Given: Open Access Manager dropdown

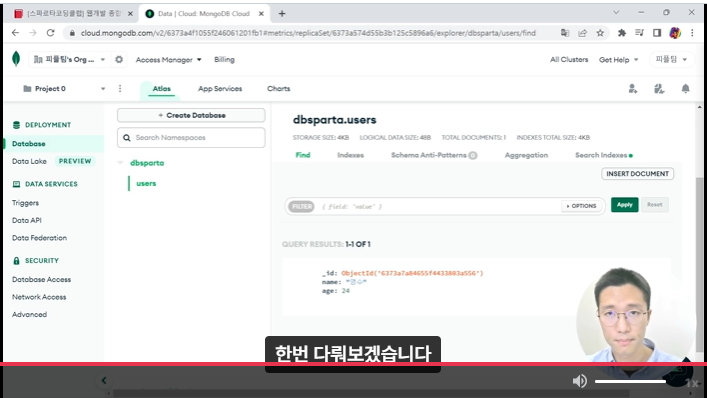Looking at the screenshot, I should [x=169, y=59].
